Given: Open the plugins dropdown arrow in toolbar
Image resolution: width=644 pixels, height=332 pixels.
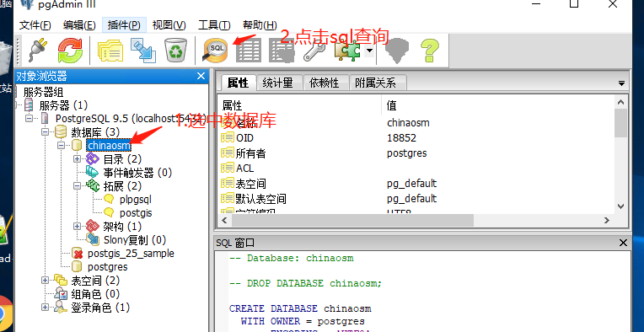Looking at the screenshot, I should coord(370,51).
